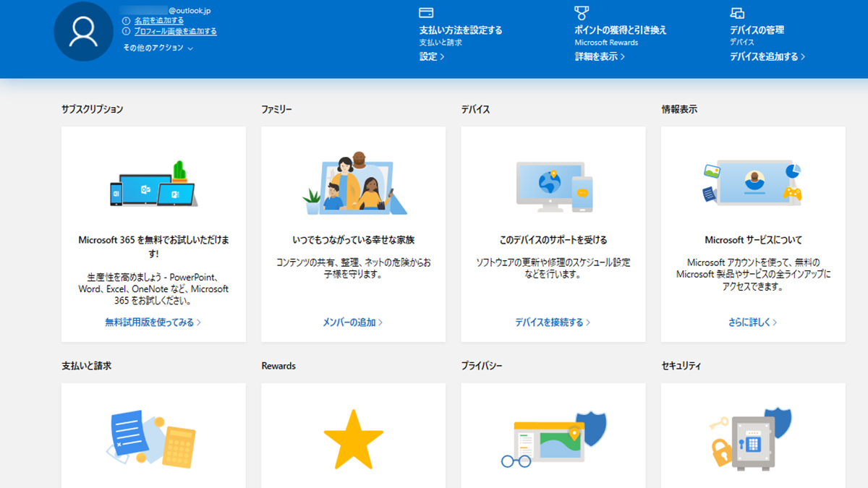Click the monitor and phone illustration
Image resolution: width=868 pixels, height=488 pixels.
click(x=554, y=187)
